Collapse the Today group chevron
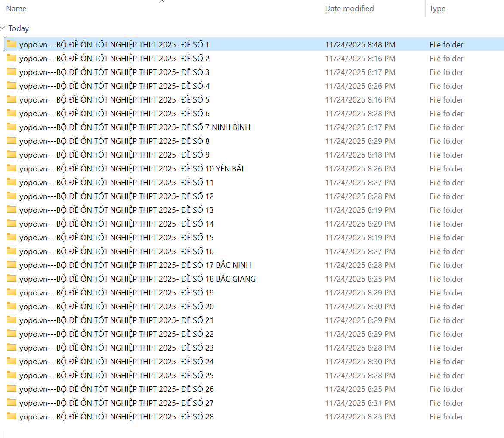Viewport: 504px width, 438px height. pos(3,28)
